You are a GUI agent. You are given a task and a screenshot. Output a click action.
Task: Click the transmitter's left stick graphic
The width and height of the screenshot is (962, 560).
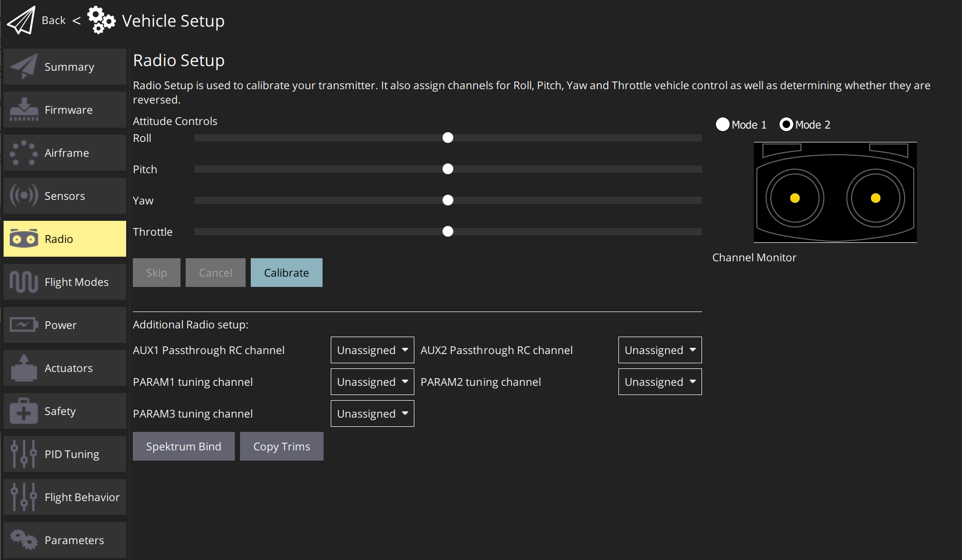795,198
